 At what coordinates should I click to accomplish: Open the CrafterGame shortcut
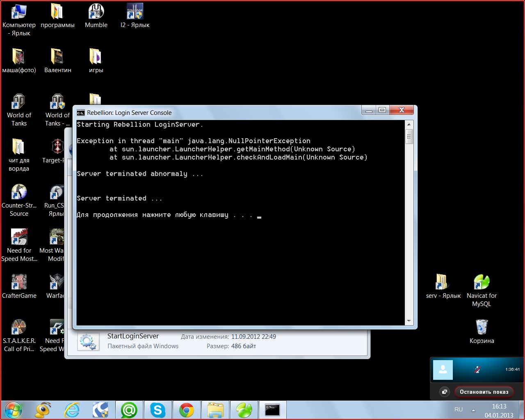coord(19,286)
